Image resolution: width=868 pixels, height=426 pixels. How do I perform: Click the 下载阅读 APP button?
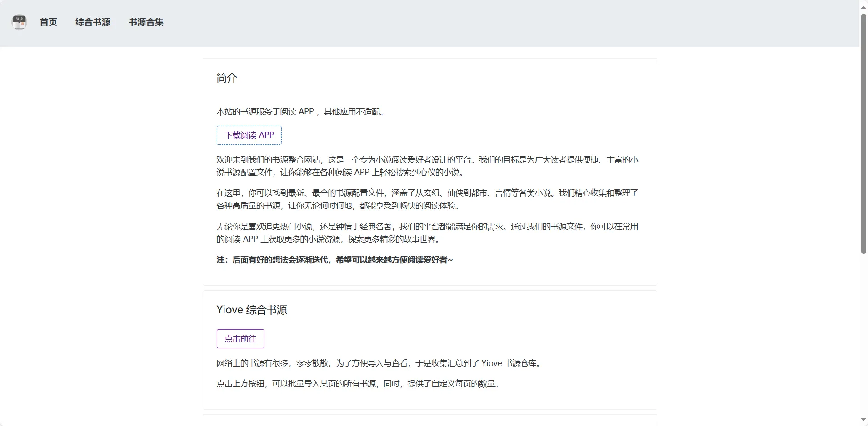tap(249, 135)
